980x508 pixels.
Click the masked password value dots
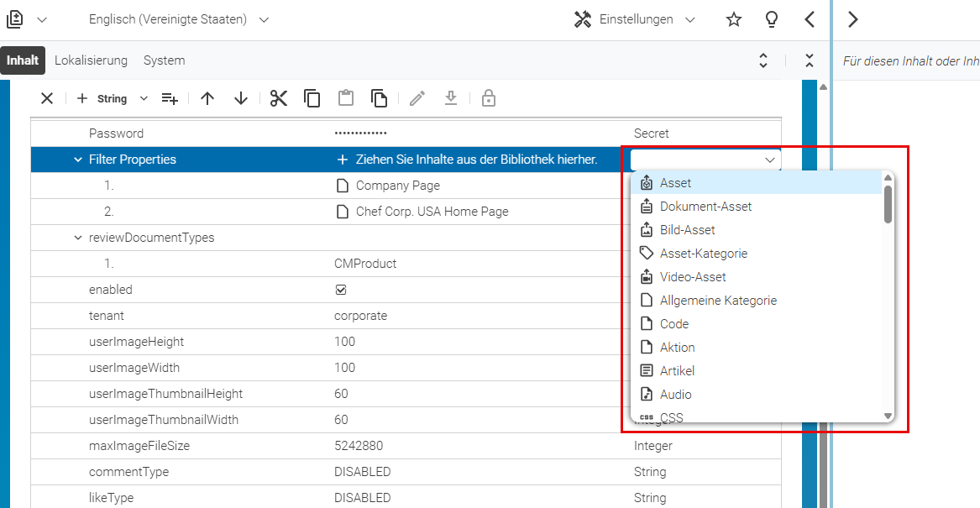(x=360, y=134)
